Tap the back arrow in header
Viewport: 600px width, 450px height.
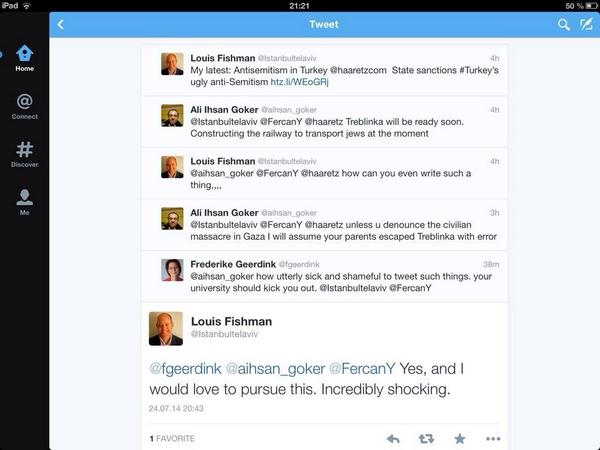coord(60,24)
